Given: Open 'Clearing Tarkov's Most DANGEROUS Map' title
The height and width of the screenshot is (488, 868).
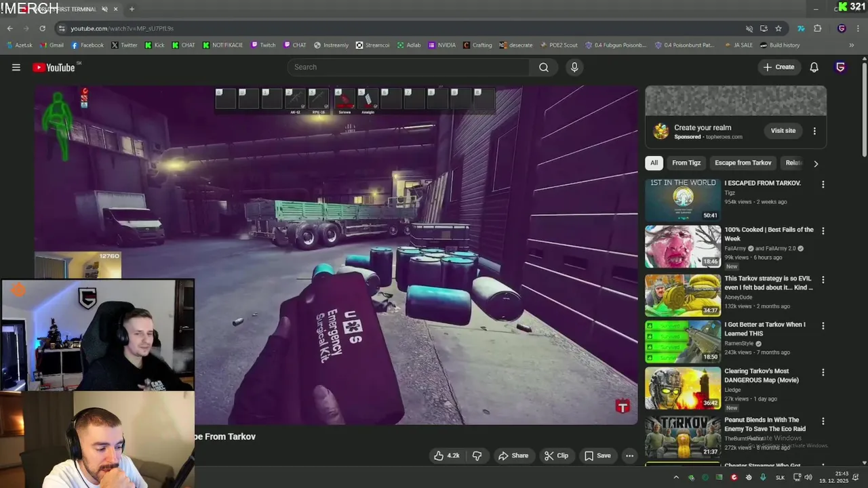Looking at the screenshot, I should click(x=762, y=375).
